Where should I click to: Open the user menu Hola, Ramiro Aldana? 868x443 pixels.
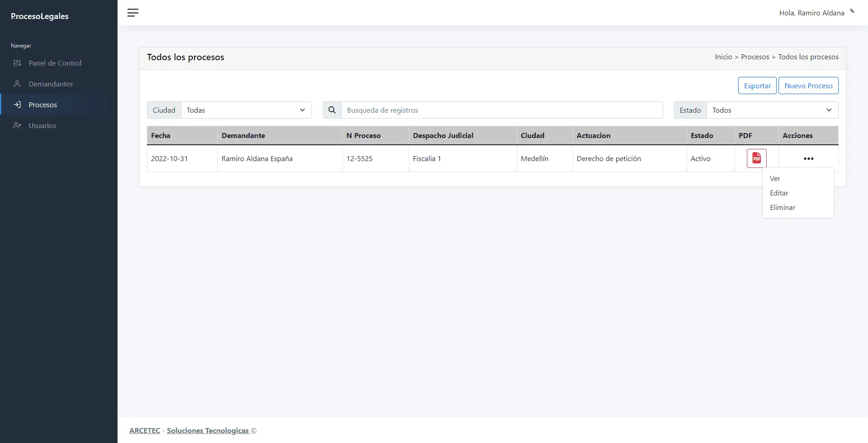(811, 13)
